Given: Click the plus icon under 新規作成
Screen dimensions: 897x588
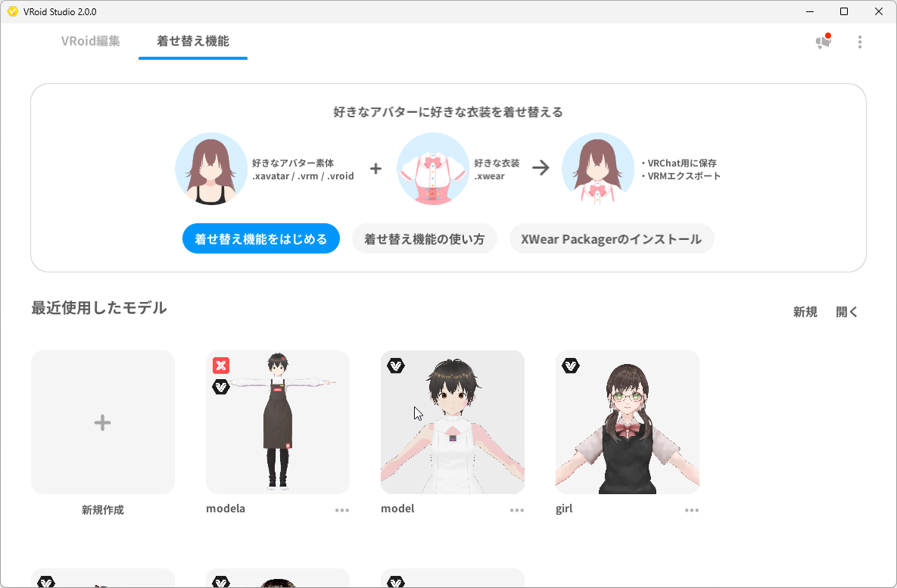Looking at the screenshot, I should (102, 422).
